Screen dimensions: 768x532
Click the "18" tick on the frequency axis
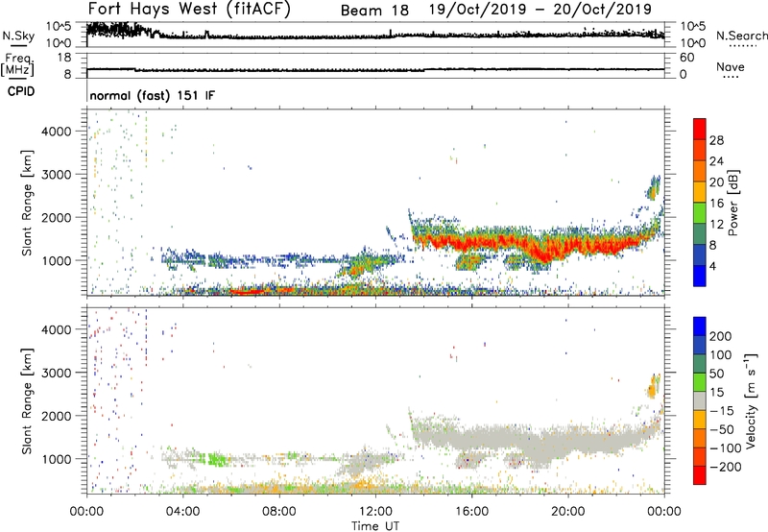(64, 58)
